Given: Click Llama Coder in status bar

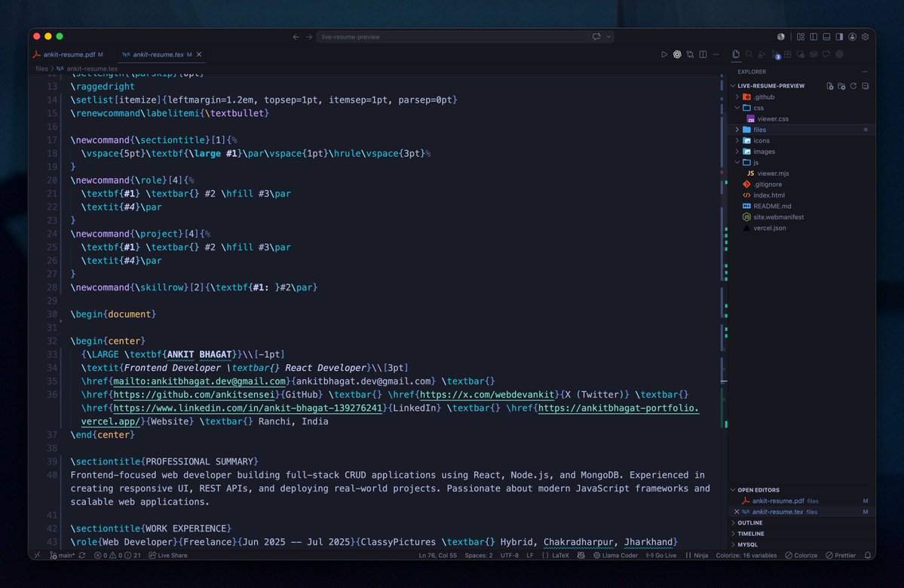Looking at the screenshot, I should click(x=615, y=555).
